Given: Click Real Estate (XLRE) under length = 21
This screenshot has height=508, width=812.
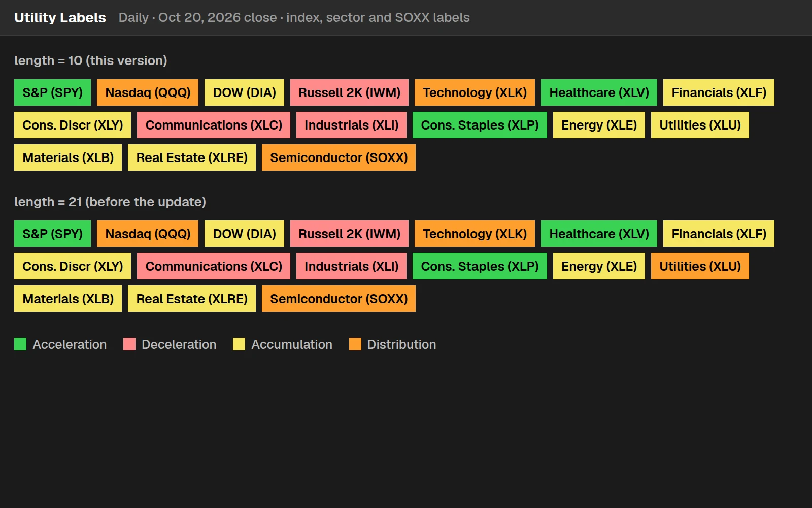Looking at the screenshot, I should pyautogui.click(x=192, y=299).
